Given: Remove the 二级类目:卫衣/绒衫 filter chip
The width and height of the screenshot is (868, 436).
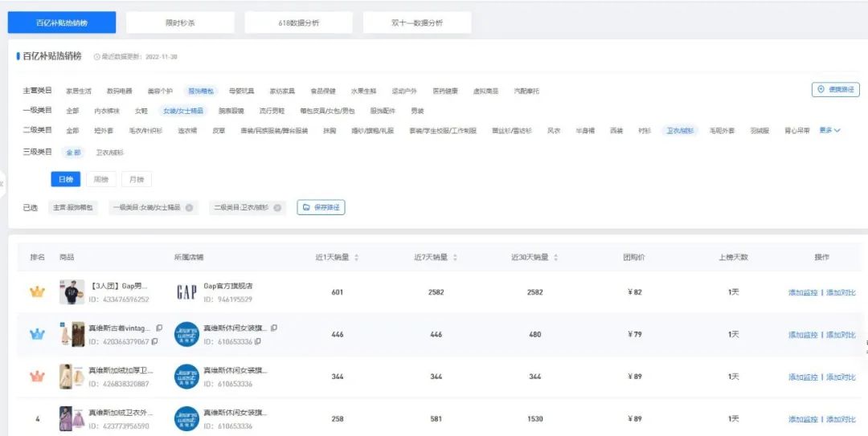Looking at the screenshot, I should point(277,208).
